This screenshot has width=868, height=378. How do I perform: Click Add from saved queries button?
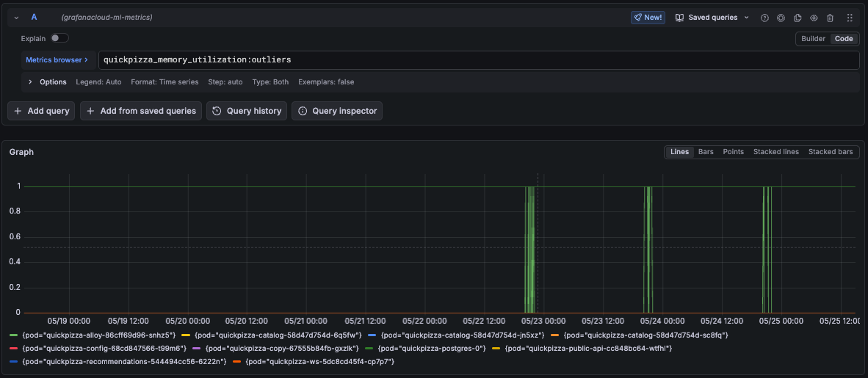140,111
